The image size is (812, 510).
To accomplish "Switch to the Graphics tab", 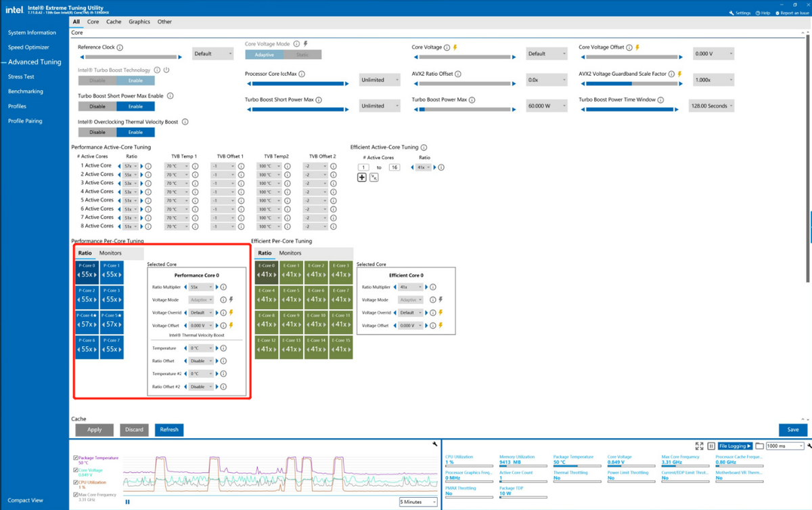I will point(139,22).
